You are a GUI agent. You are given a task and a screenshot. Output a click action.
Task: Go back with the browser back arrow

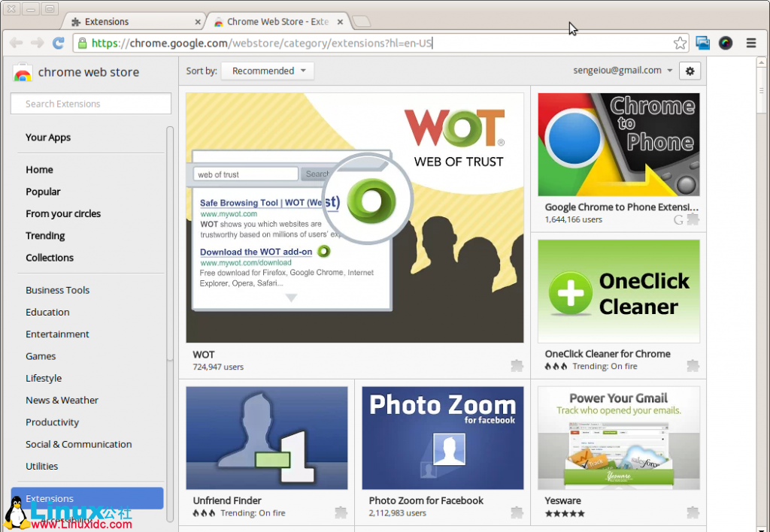[x=17, y=43]
